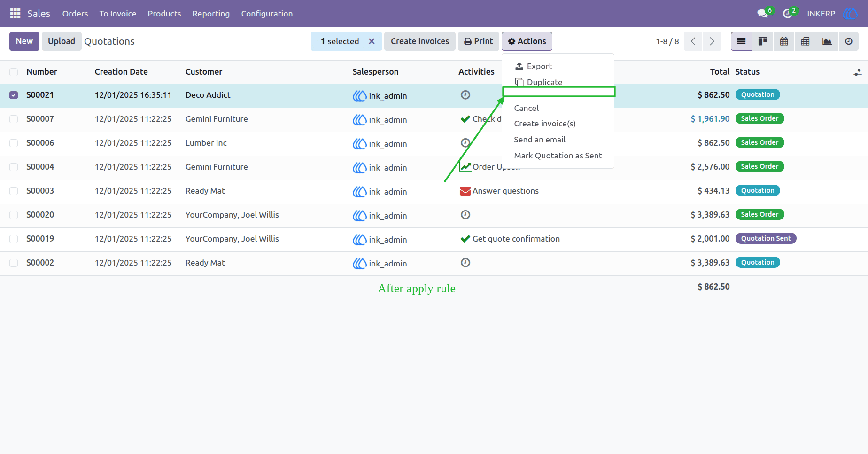The width and height of the screenshot is (868, 454).
Task: Open the Configuration menu
Action: [267, 14]
